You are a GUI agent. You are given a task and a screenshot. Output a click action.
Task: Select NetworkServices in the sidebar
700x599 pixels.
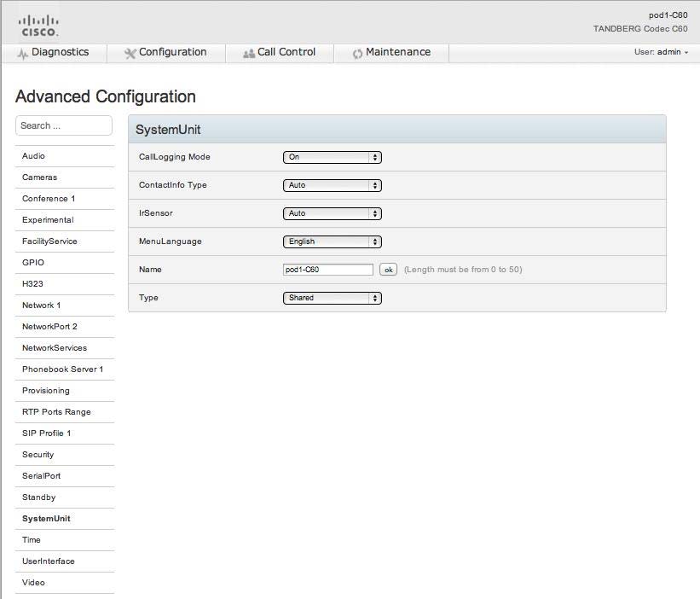tap(65, 348)
